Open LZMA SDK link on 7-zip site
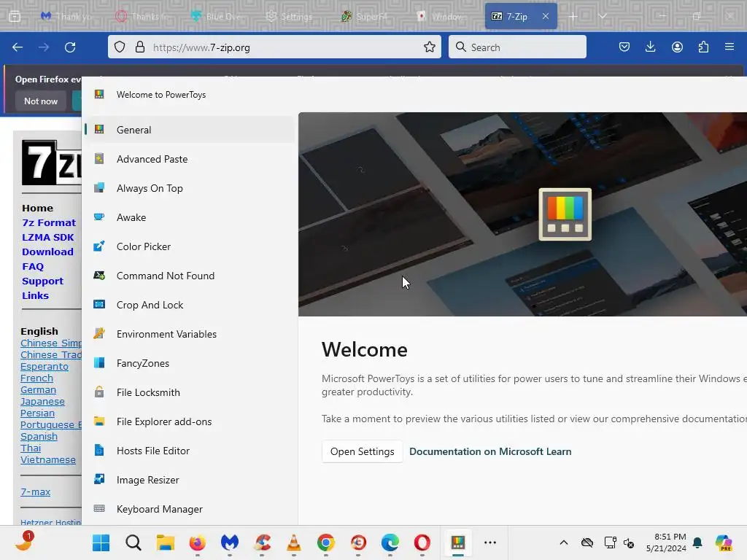Screen dimensions: 747x560 click(x=47, y=237)
